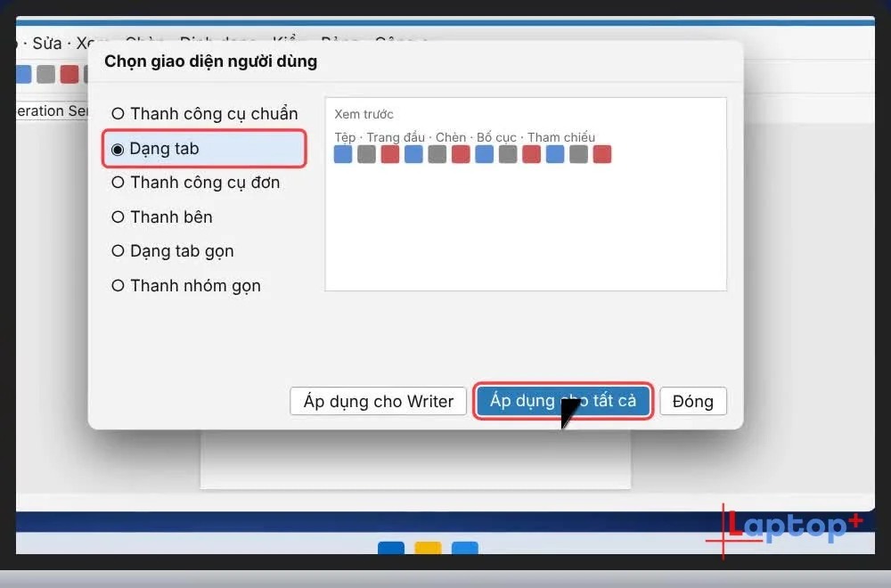Click the "Trang đầu" tab in the preview

pos(396,137)
